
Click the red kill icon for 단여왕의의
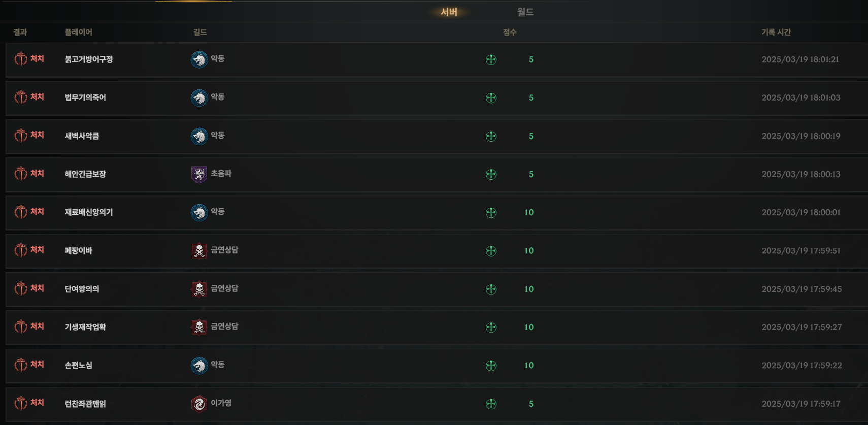point(21,288)
